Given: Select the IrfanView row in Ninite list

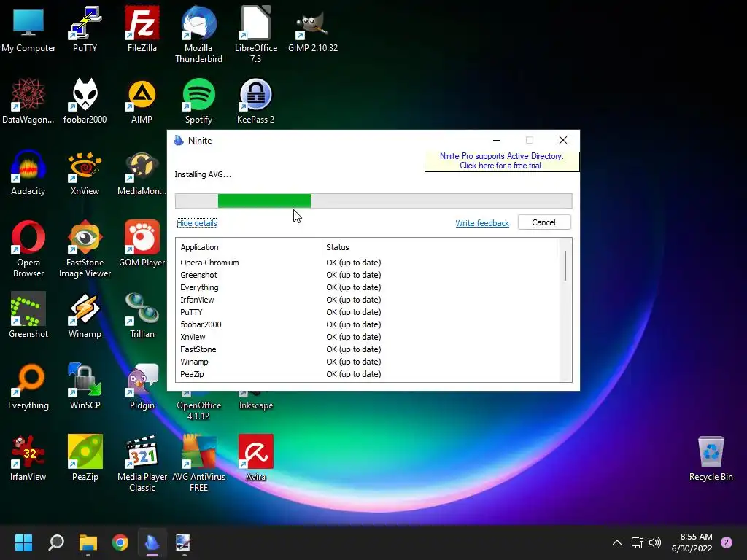Looking at the screenshot, I should [x=367, y=300].
